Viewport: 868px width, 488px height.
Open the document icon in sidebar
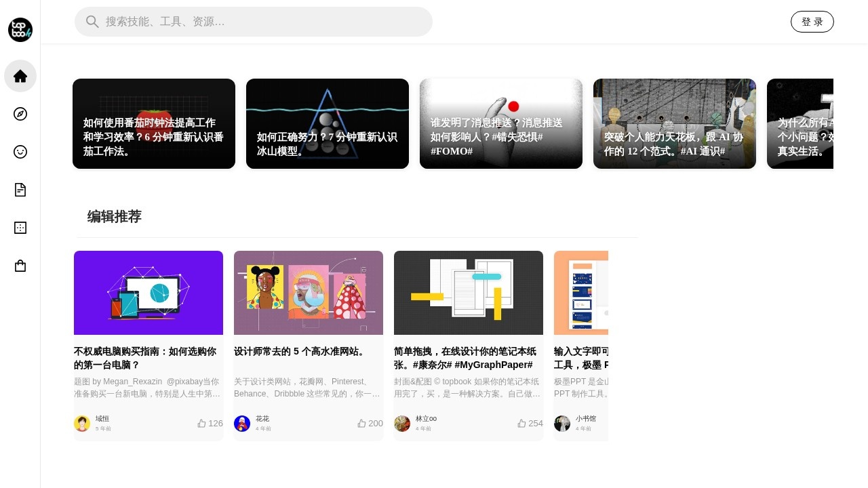(20, 190)
